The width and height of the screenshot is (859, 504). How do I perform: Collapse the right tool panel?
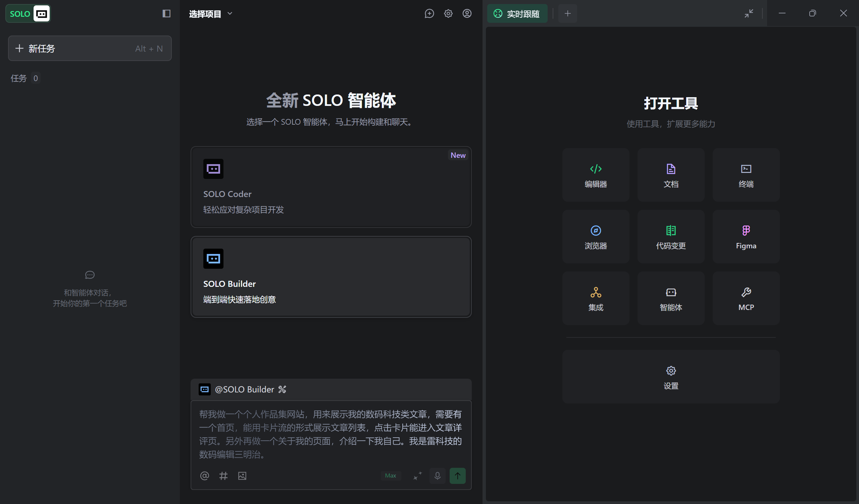[x=749, y=14]
